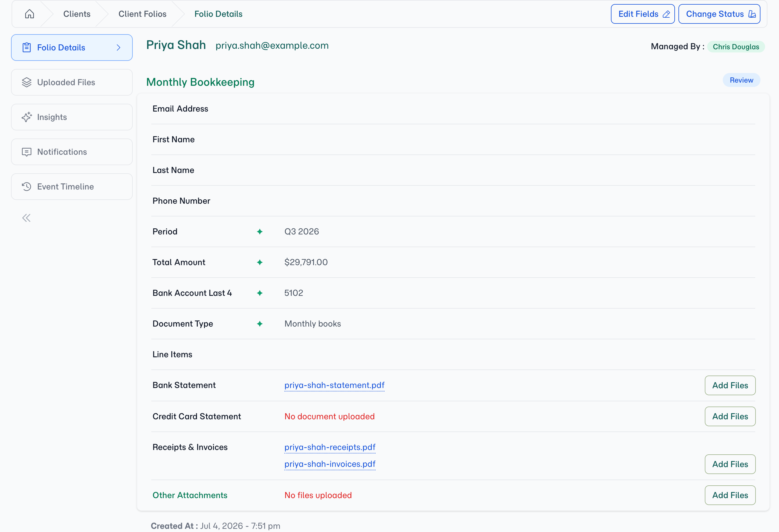Open the Insights tab
This screenshot has height=532, width=779.
[72, 117]
